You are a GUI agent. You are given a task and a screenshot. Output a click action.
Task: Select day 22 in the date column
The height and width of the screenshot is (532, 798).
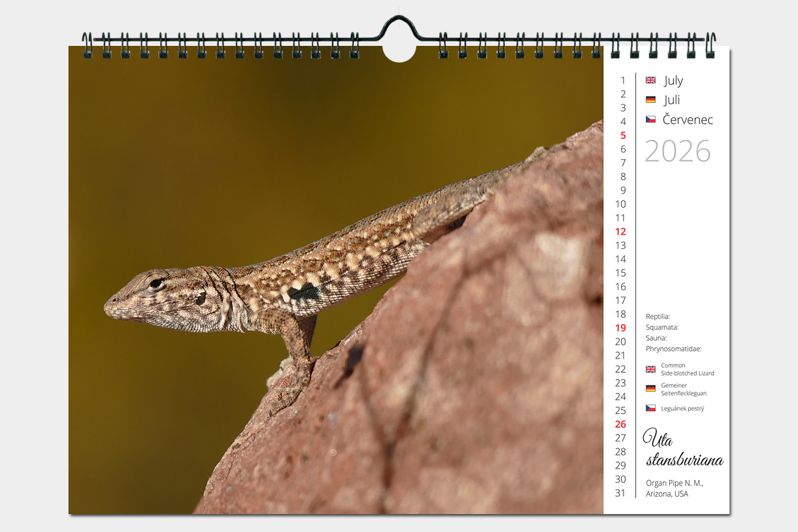620,369
